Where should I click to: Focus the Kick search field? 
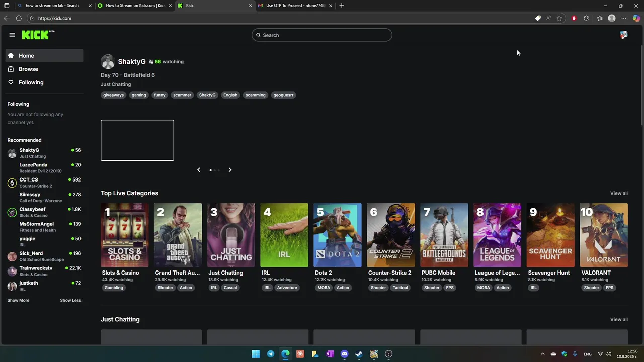pos(322,35)
